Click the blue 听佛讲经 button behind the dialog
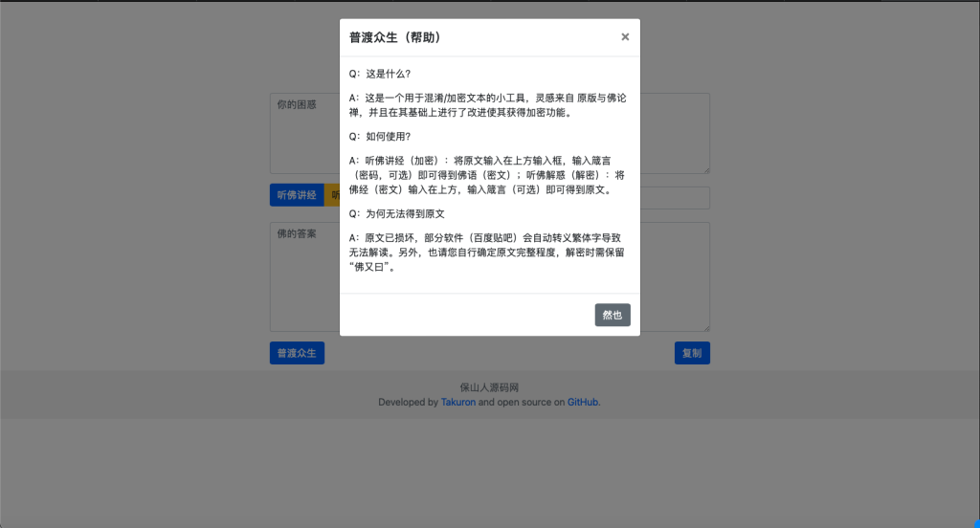 297,195
